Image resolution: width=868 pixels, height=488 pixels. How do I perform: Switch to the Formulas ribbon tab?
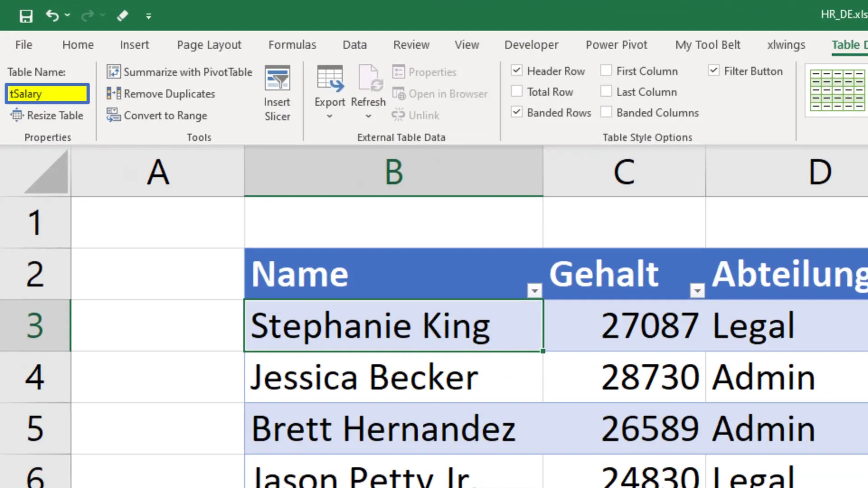(x=292, y=45)
